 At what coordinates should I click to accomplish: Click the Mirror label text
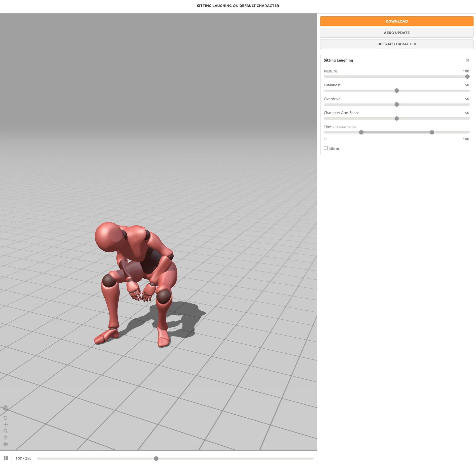click(x=334, y=149)
